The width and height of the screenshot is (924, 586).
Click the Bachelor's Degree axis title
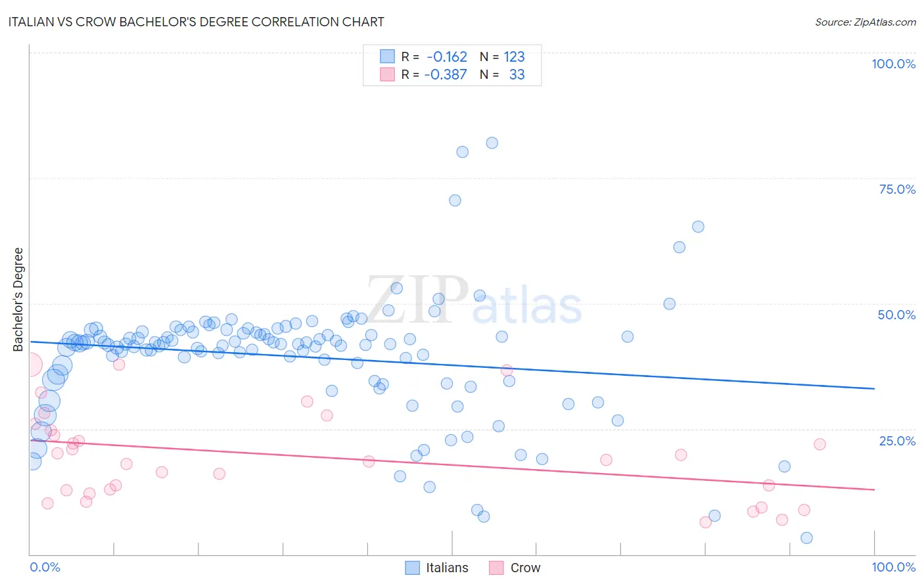pyautogui.click(x=18, y=300)
